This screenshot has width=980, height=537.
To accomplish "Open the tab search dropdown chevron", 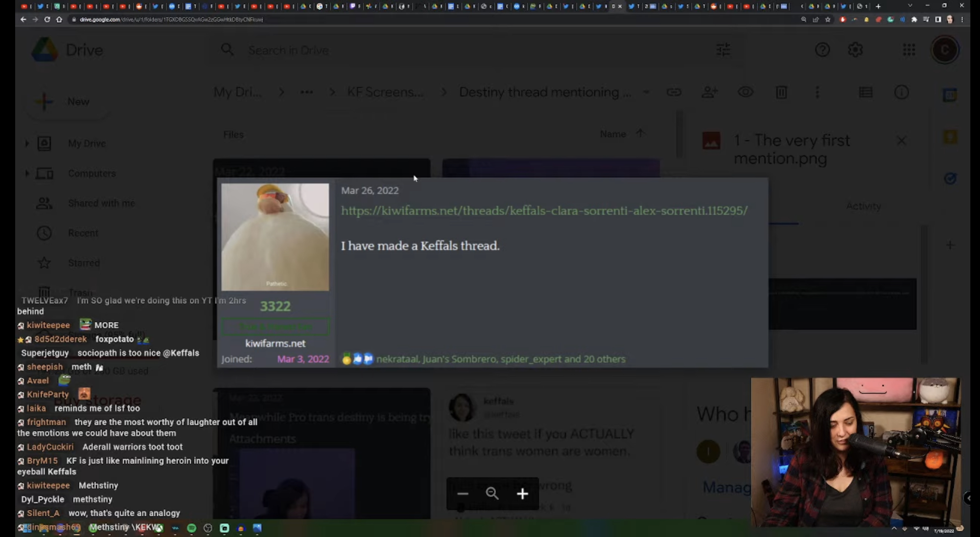I will coord(910,6).
